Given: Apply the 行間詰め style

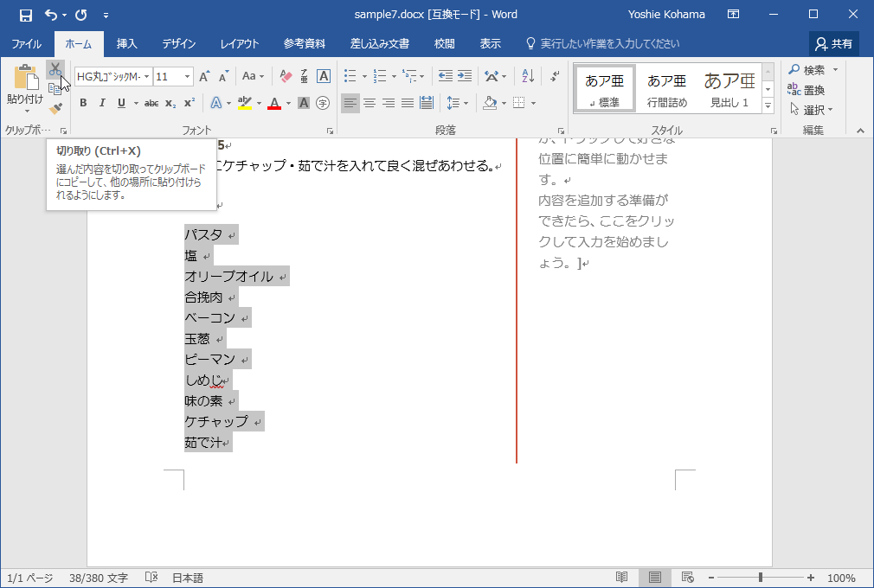Looking at the screenshot, I should click(666, 89).
